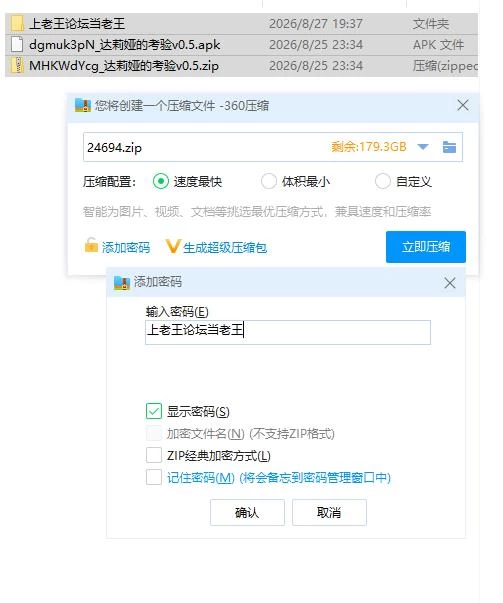Screen dimensions: 503x603
Task: Click the file icon of dgmuk3pN apk file
Action: pyautogui.click(x=17, y=44)
